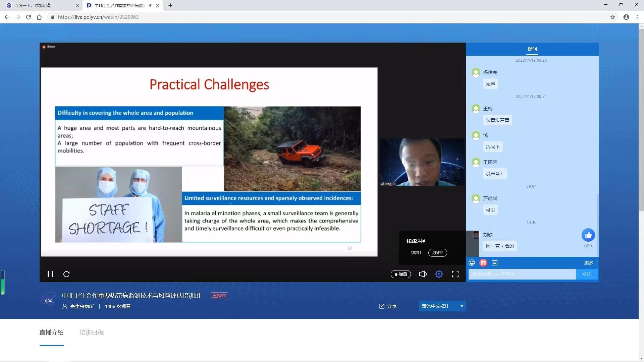The image size is (644, 362).
Task: Open player settings gear icon
Action: (x=439, y=274)
